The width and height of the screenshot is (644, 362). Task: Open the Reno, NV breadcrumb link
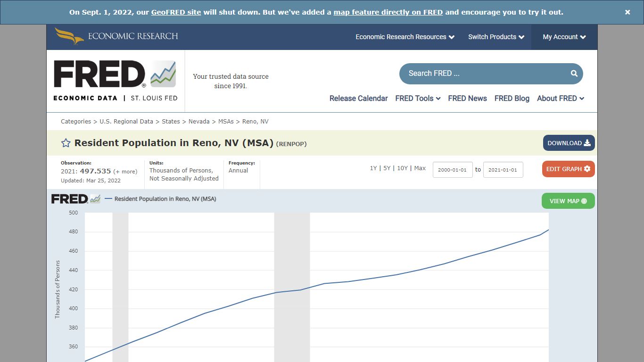256,122
